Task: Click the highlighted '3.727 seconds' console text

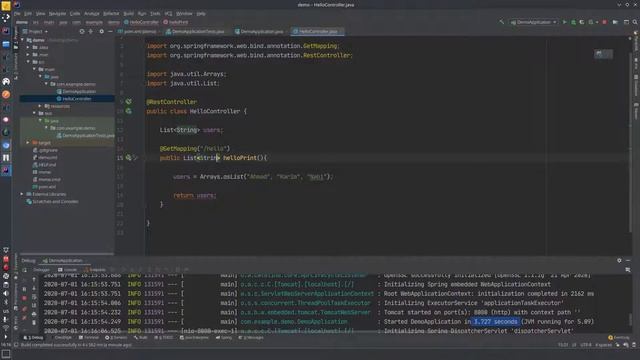Action: 495,322
